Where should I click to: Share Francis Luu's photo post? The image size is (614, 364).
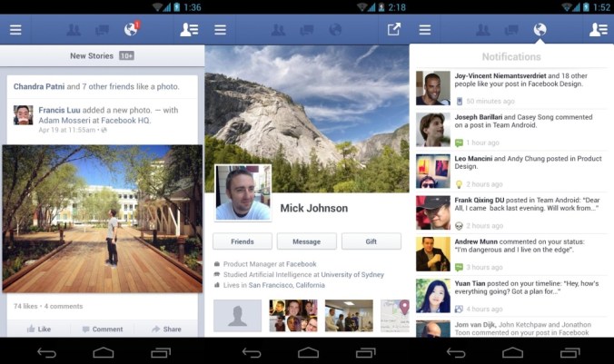[x=166, y=329]
